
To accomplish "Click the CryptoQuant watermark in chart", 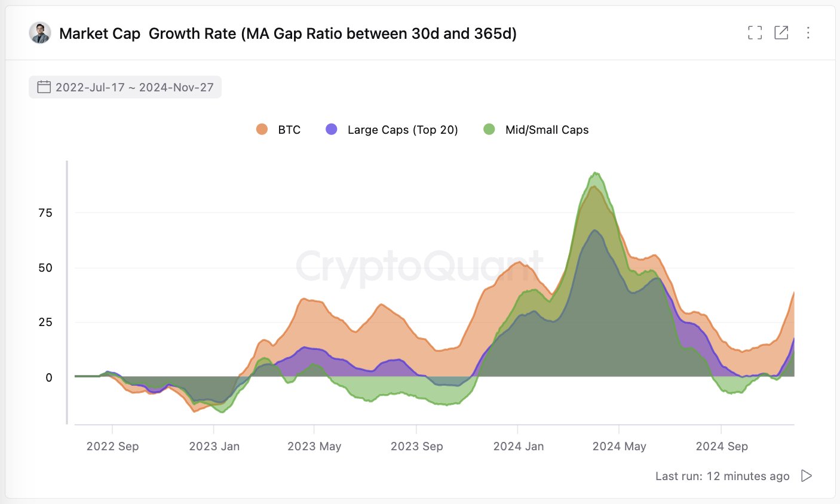I will pyautogui.click(x=420, y=266).
